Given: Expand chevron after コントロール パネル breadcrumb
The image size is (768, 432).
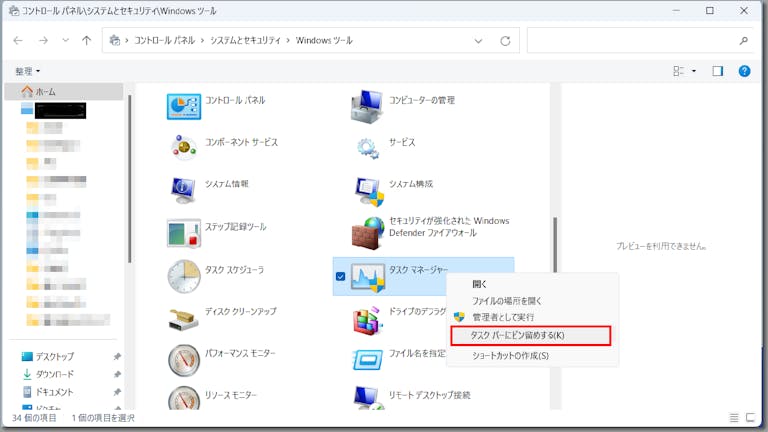Looking at the screenshot, I should coord(202,40).
